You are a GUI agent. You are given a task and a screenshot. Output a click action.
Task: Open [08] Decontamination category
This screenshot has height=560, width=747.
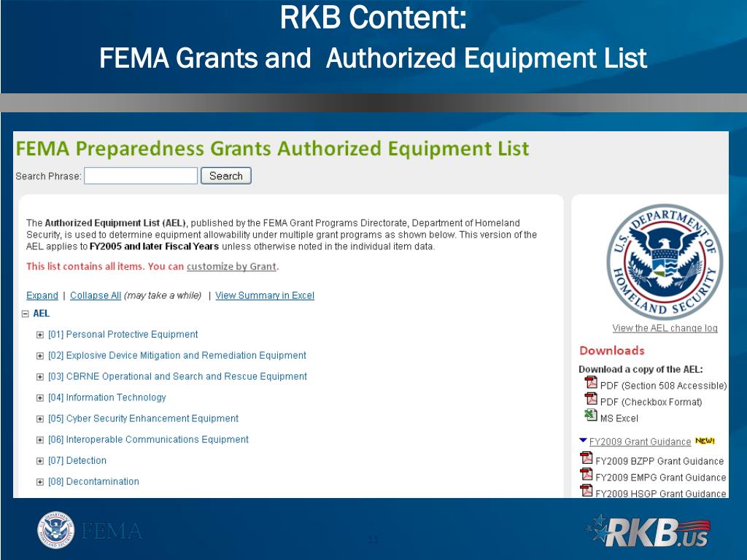pos(93,481)
